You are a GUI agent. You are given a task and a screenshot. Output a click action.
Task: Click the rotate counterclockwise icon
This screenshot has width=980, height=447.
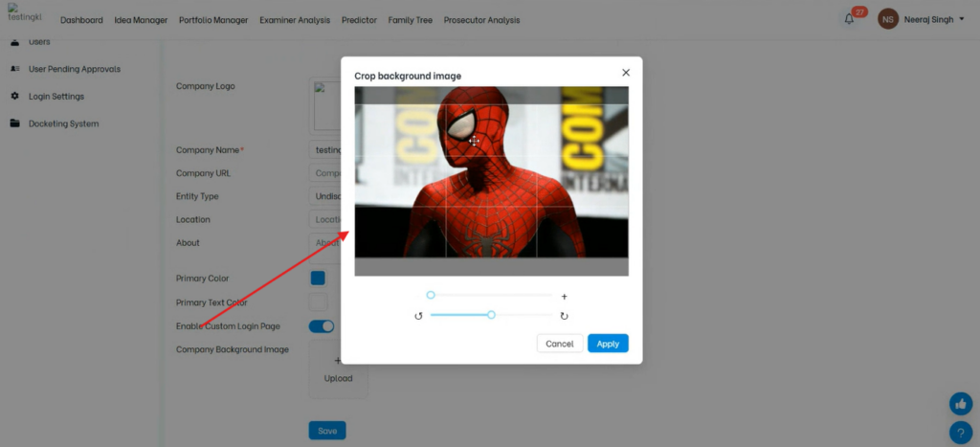(x=418, y=316)
